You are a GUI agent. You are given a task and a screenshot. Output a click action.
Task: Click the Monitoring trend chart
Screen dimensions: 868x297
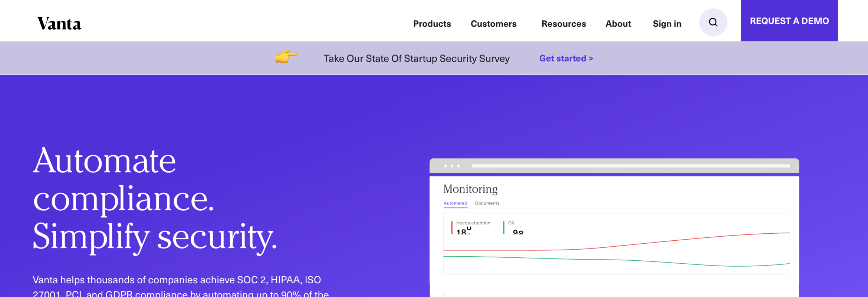click(616, 244)
